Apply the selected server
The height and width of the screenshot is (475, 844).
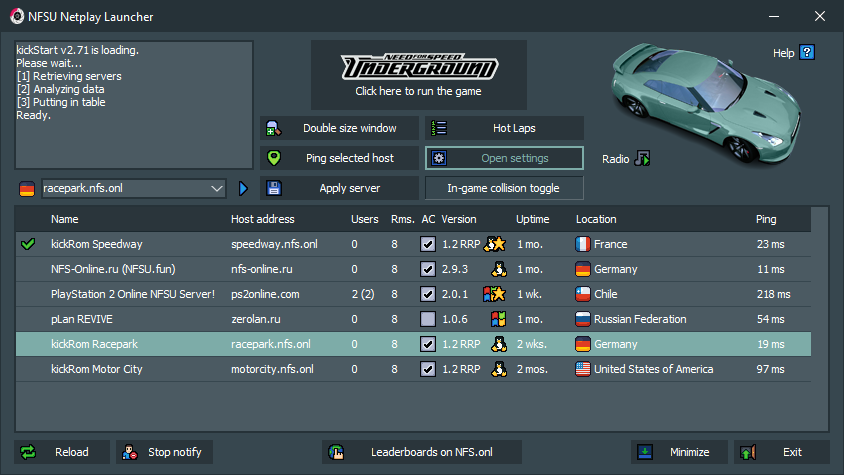pos(339,188)
